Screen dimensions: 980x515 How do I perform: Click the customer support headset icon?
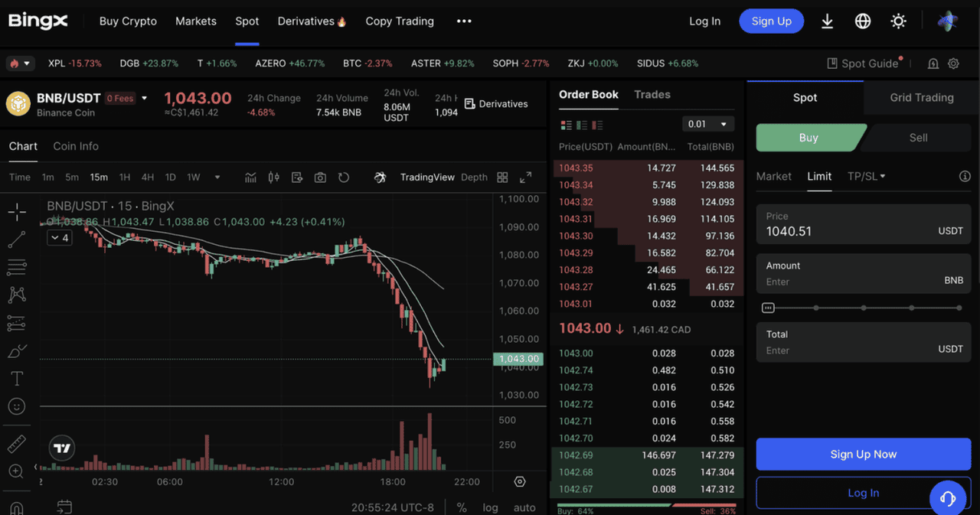(947, 499)
